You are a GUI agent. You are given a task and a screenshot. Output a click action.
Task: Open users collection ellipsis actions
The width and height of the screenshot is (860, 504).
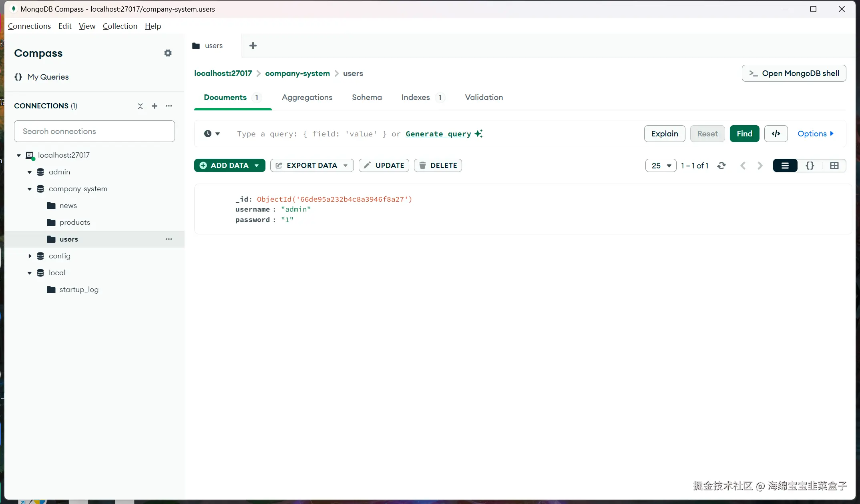(x=169, y=239)
